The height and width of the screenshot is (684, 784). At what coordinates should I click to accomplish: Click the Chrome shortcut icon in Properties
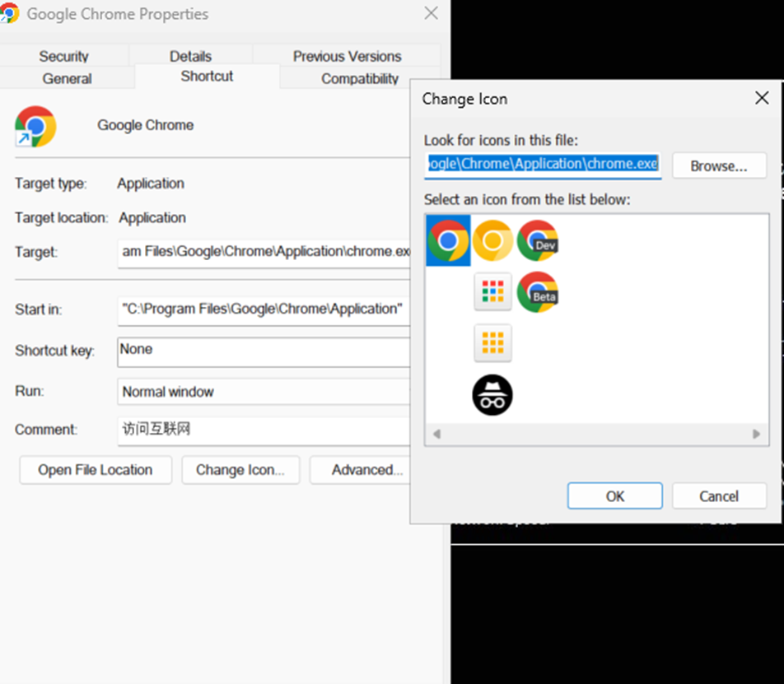point(35,127)
